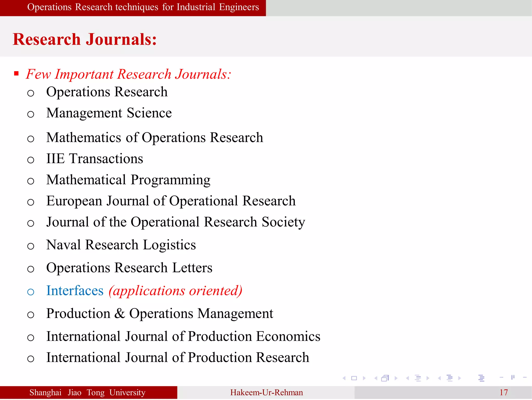Screen dimensions: 532x400
Task: Select the 'IIE Transactions' list item
Action: [95, 159]
